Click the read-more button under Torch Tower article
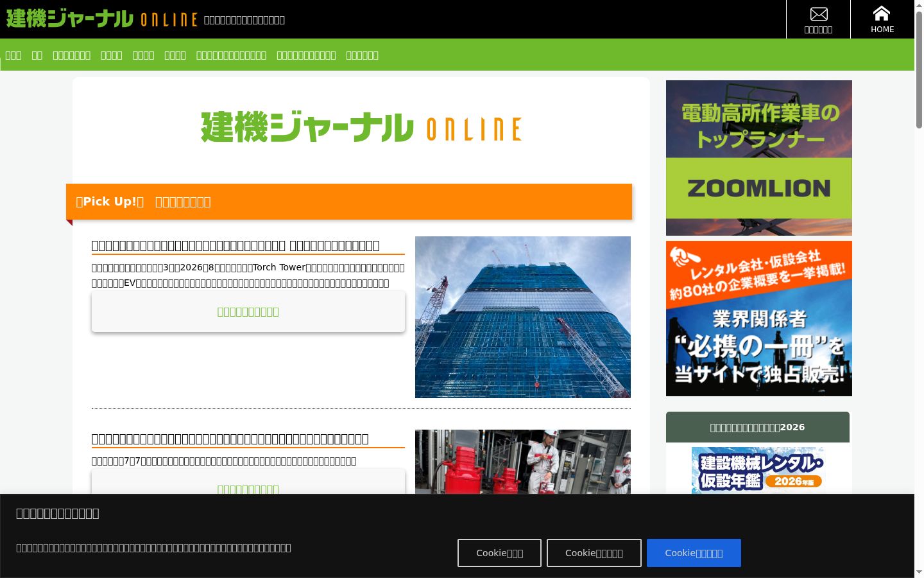 click(248, 311)
